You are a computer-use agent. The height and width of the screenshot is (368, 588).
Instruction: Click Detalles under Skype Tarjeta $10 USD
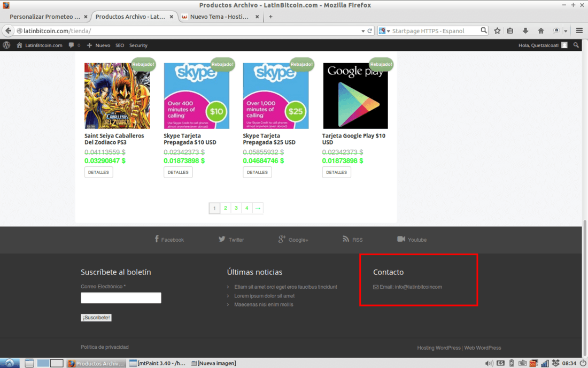coord(178,172)
